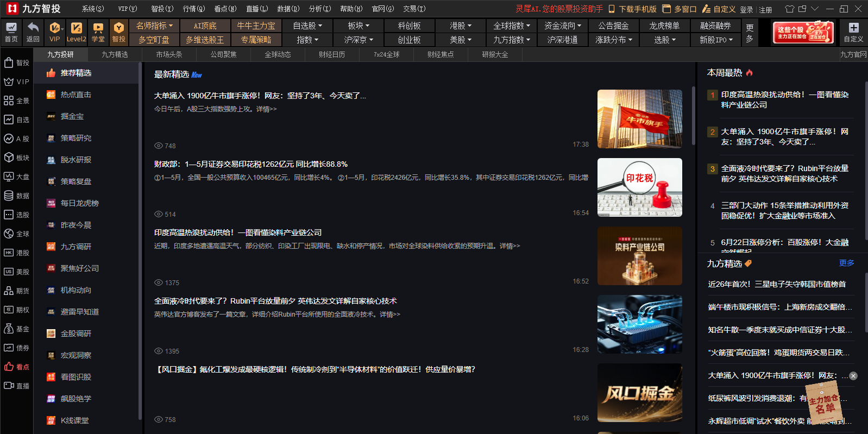The image size is (868, 434).
Task: Open 学堂 classroom icon in toolbar
Action: 98,32
